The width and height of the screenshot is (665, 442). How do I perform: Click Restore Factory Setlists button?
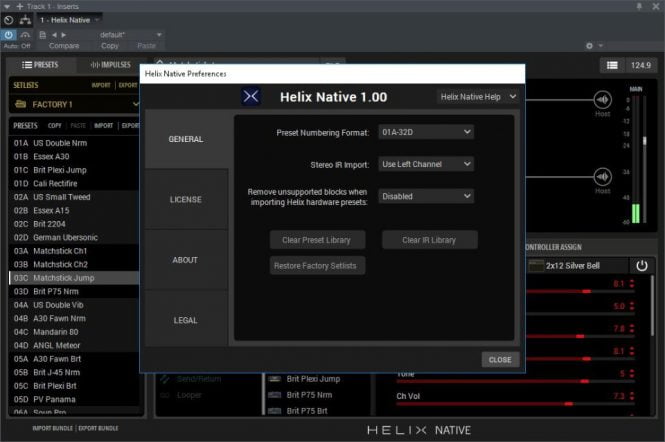pyautogui.click(x=316, y=266)
